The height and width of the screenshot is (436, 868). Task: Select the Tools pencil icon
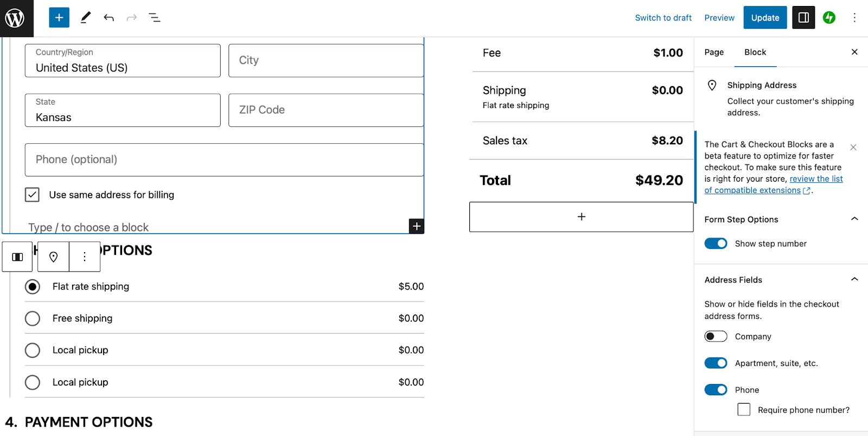coord(86,17)
